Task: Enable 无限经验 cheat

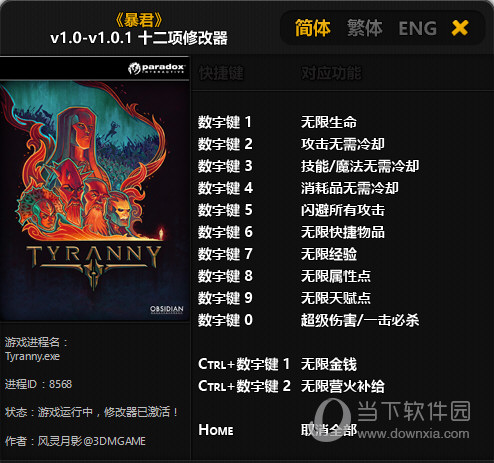Action: pos(329,254)
